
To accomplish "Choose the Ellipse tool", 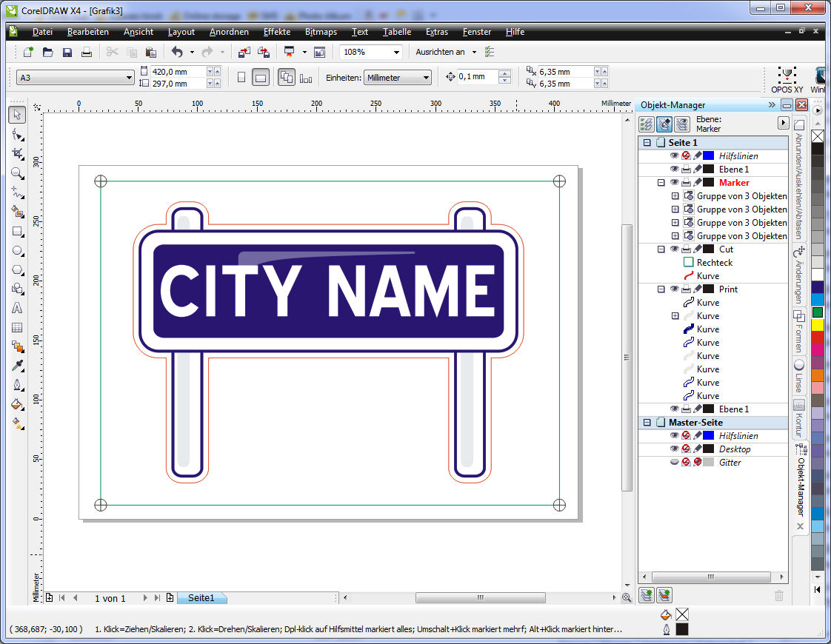I will (18, 250).
